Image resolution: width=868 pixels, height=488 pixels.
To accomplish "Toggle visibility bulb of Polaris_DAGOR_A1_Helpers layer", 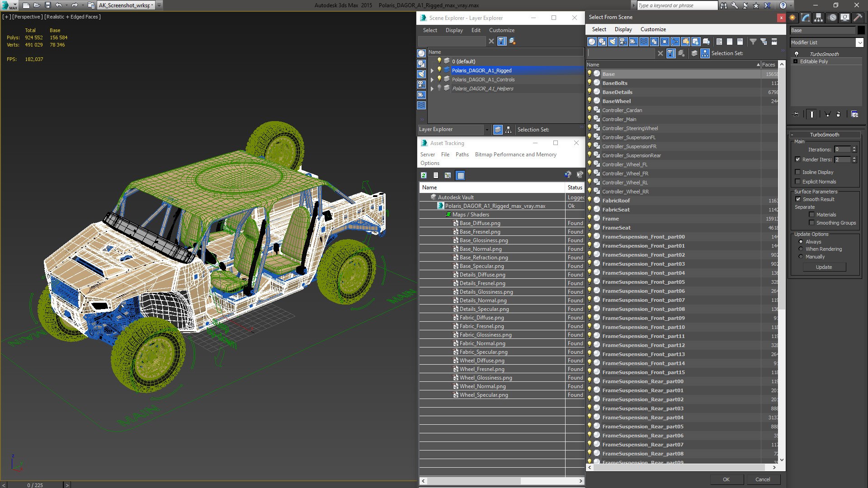I will [439, 88].
